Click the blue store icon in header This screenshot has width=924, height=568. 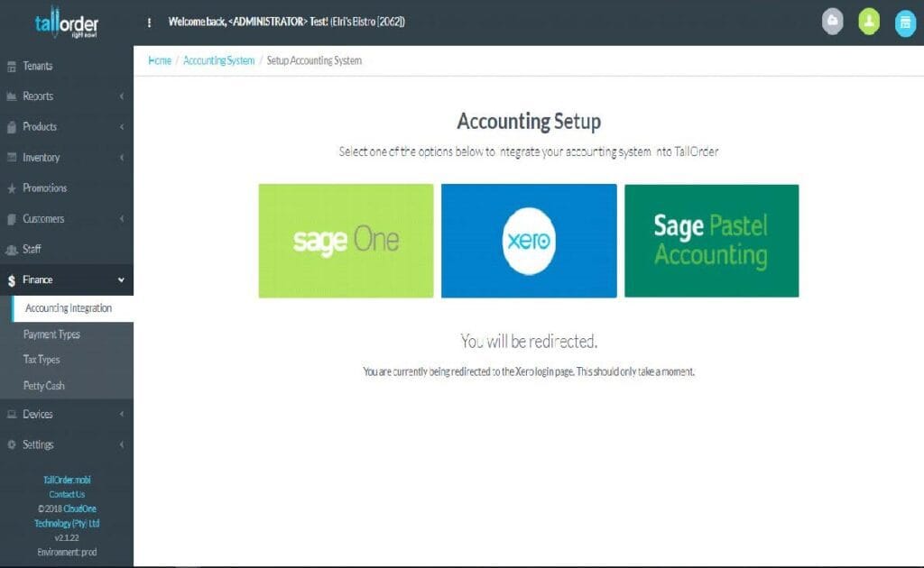coord(905,23)
